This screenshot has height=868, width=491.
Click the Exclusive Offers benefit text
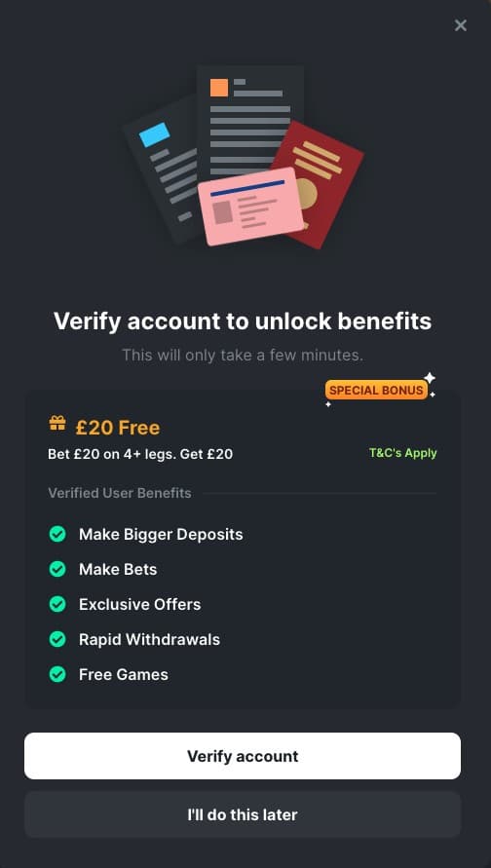[140, 604]
